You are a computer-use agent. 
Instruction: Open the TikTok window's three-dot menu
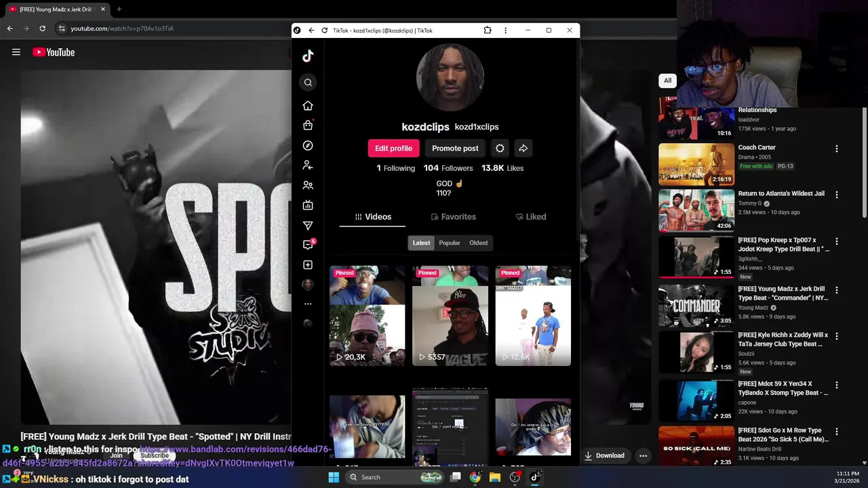coord(505,30)
